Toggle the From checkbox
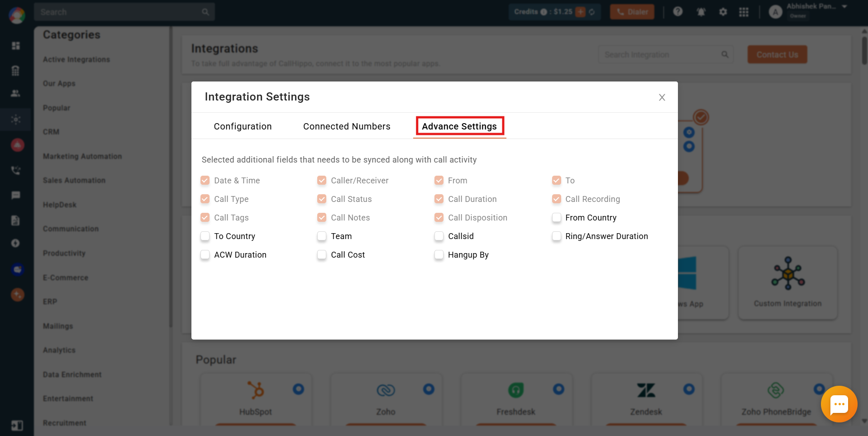Screen dimensions: 868x436 [x=439, y=181]
